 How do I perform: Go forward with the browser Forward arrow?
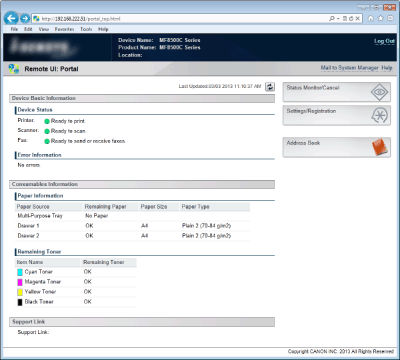pos(25,18)
